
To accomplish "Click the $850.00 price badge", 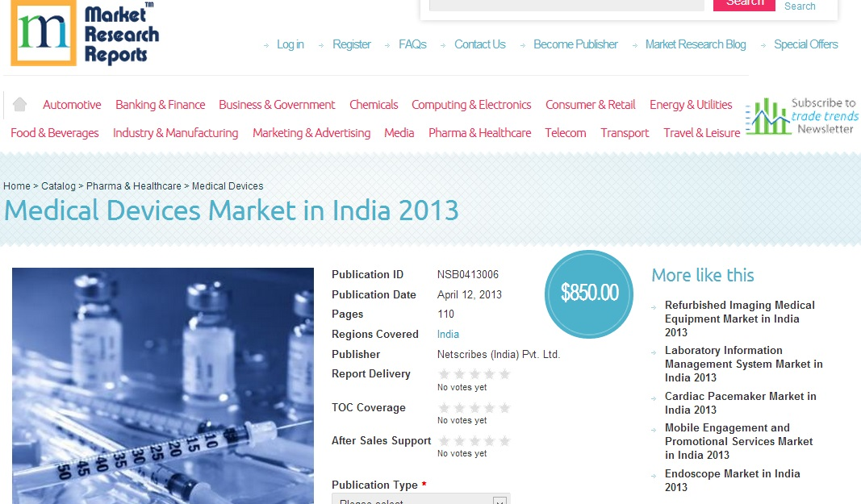I will [589, 294].
